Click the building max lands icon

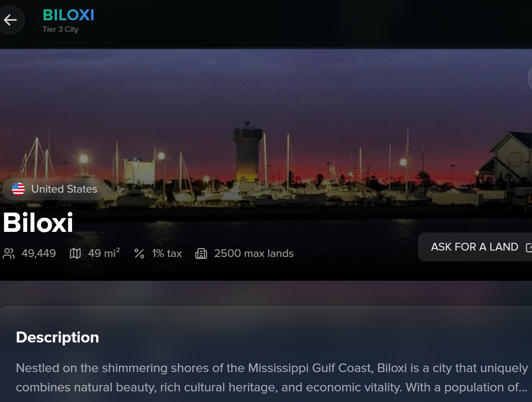(201, 253)
